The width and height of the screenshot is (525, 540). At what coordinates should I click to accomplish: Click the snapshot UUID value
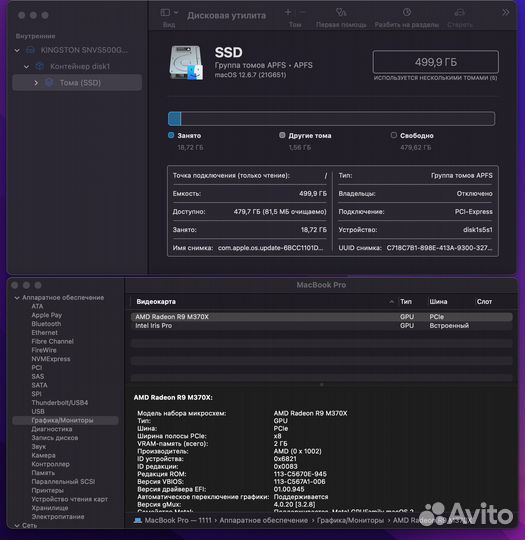439,248
